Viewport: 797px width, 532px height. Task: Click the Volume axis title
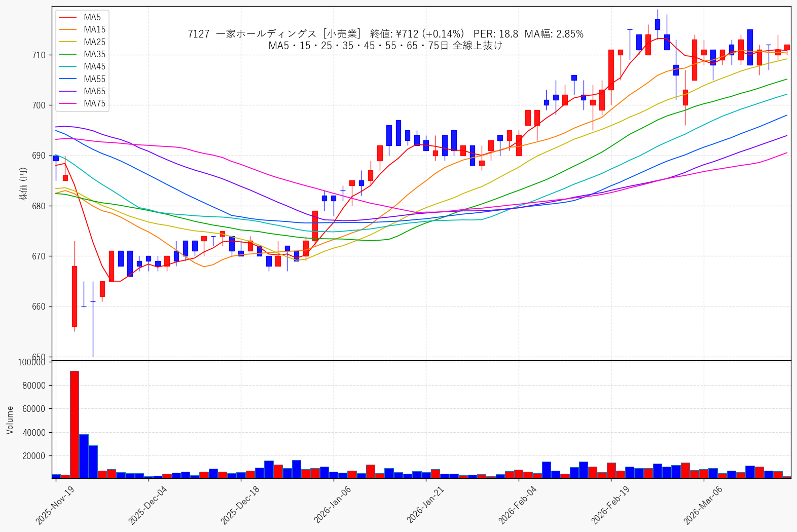10,420
